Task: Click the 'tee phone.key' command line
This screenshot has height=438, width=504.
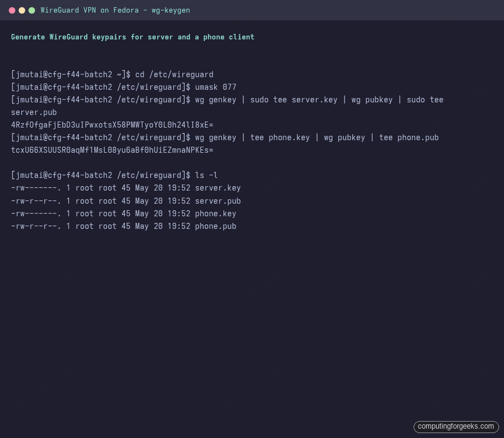Action: pos(225,137)
